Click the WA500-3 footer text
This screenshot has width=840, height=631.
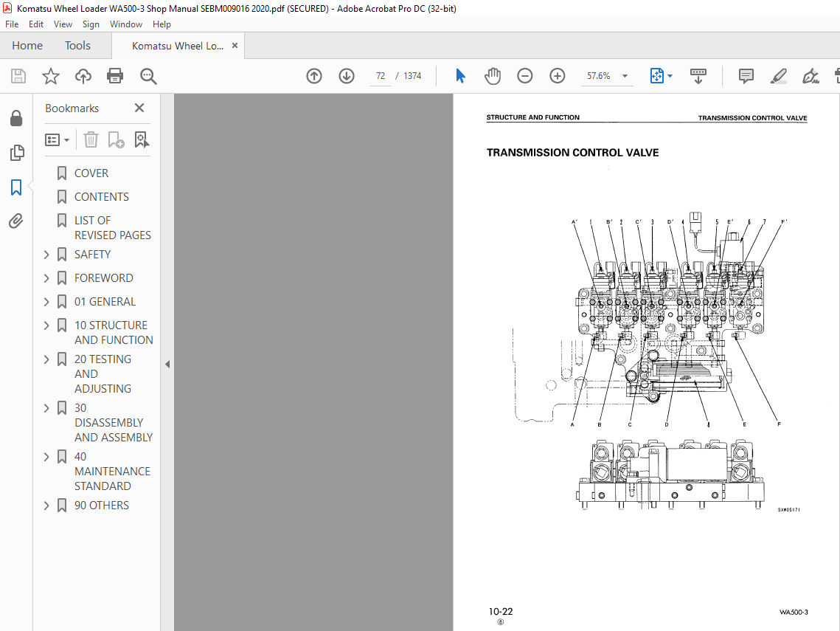794,612
